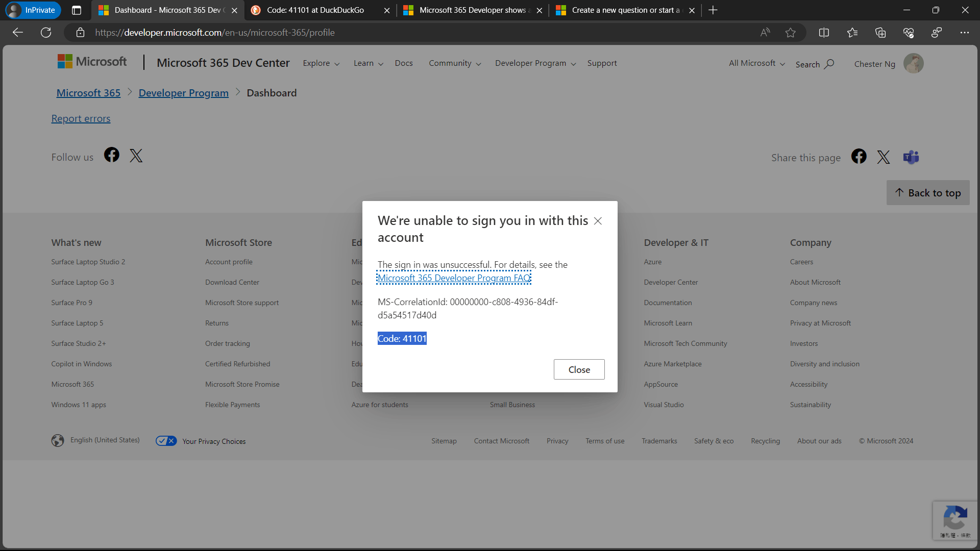Open the Collections icon
980x551 pixels.
[x=880, y=33]
